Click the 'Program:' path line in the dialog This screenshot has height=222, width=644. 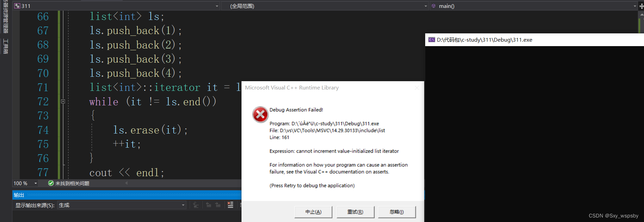coord(324,124)
